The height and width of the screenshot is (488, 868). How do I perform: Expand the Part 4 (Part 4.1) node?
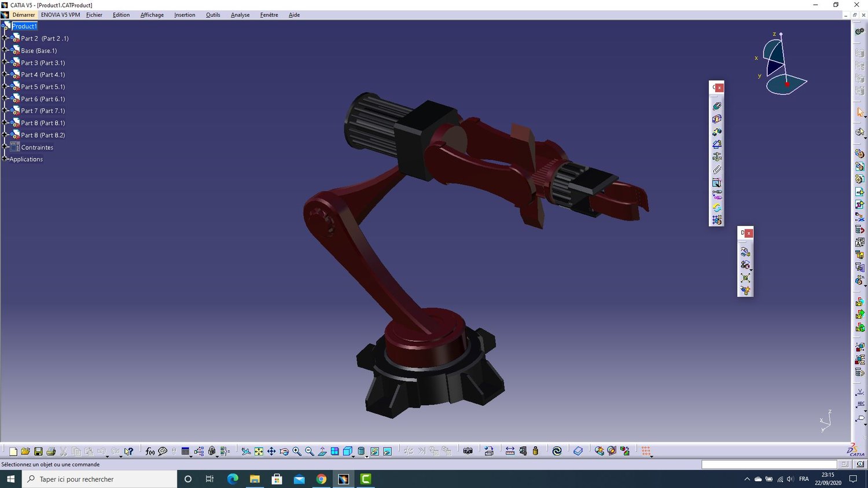coord(5,75)
